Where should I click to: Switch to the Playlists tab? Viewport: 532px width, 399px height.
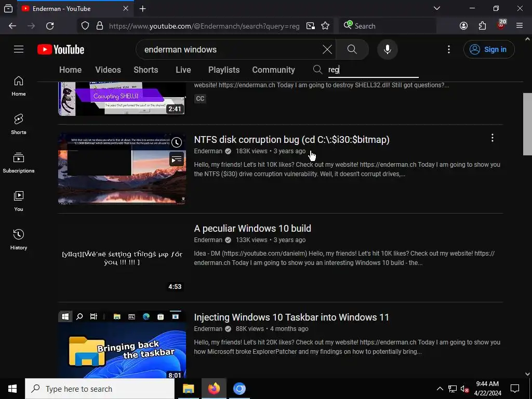(224, 70)
